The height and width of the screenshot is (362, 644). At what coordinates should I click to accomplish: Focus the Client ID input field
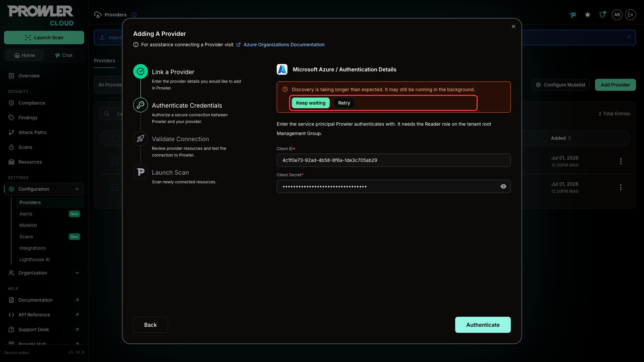tap(394, 160)
